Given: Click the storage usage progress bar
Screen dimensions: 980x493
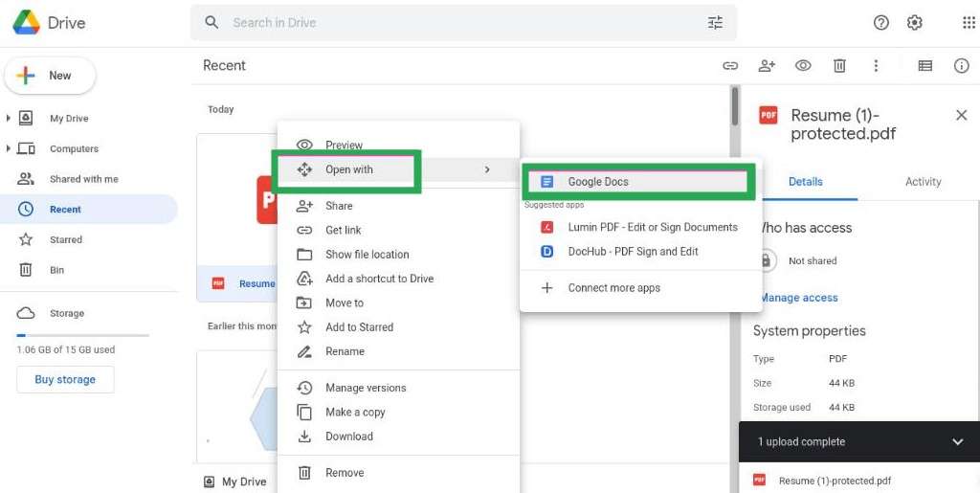Looking at the screenshot, I should pyautogui.click(x=82, y=336).
